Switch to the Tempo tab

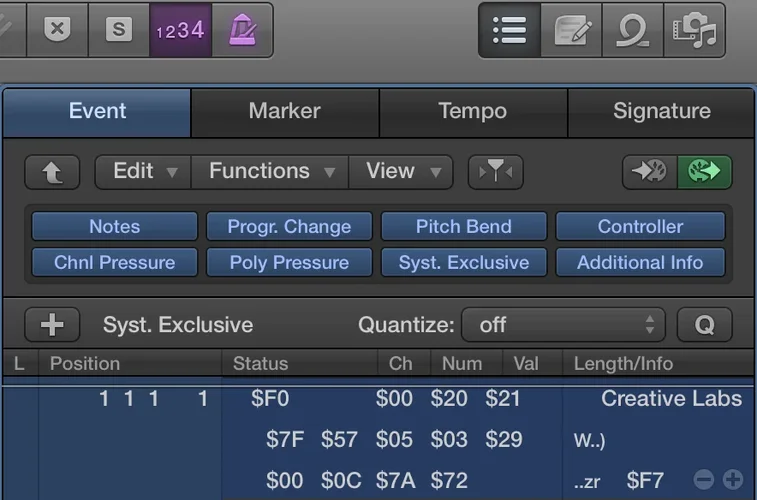(x=472, y=111)
